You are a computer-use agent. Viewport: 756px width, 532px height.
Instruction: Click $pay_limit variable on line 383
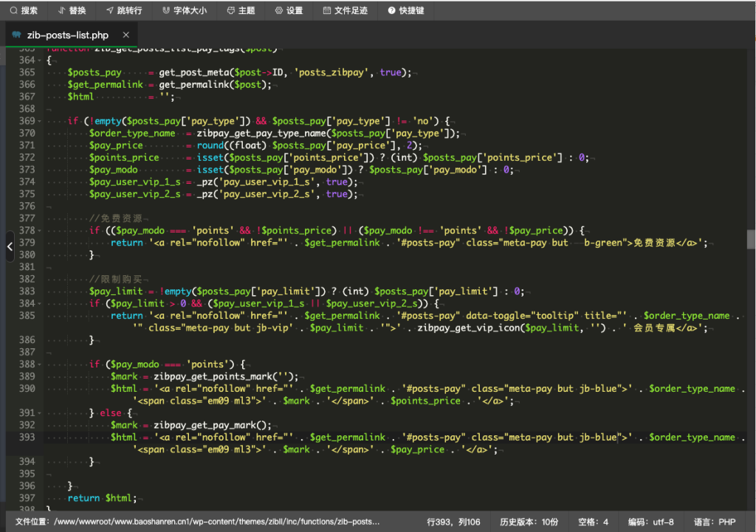[x=116, y=291]
